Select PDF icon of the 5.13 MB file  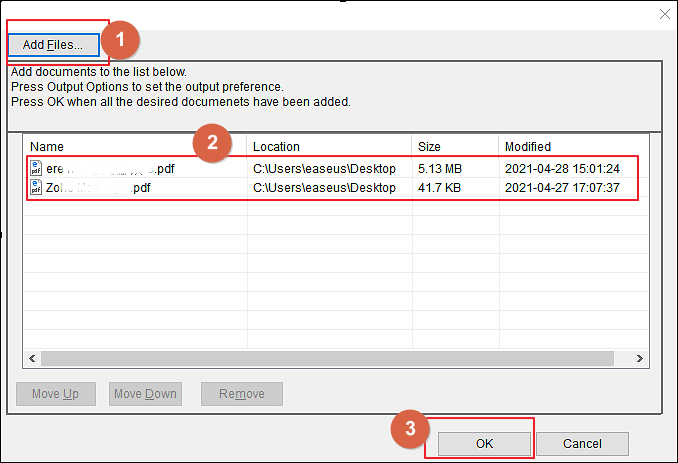37,168
